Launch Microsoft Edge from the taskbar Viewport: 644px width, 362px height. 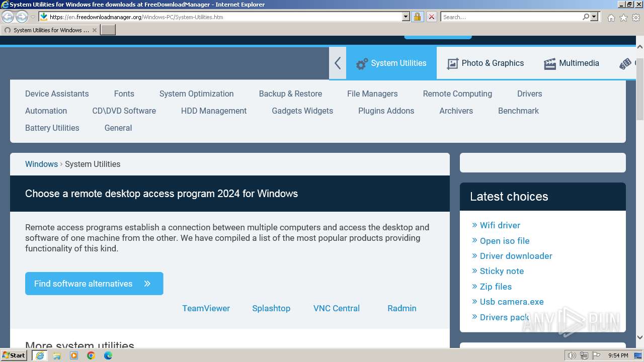108,355
